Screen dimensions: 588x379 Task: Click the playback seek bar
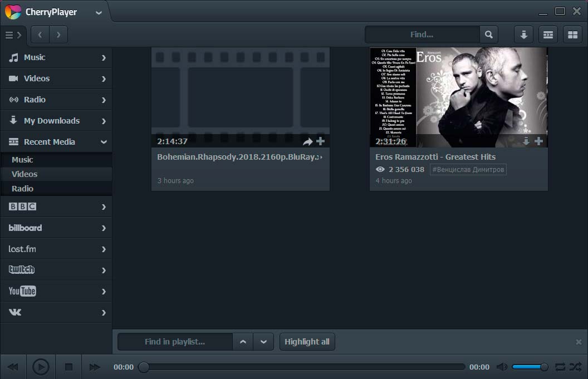302,367
